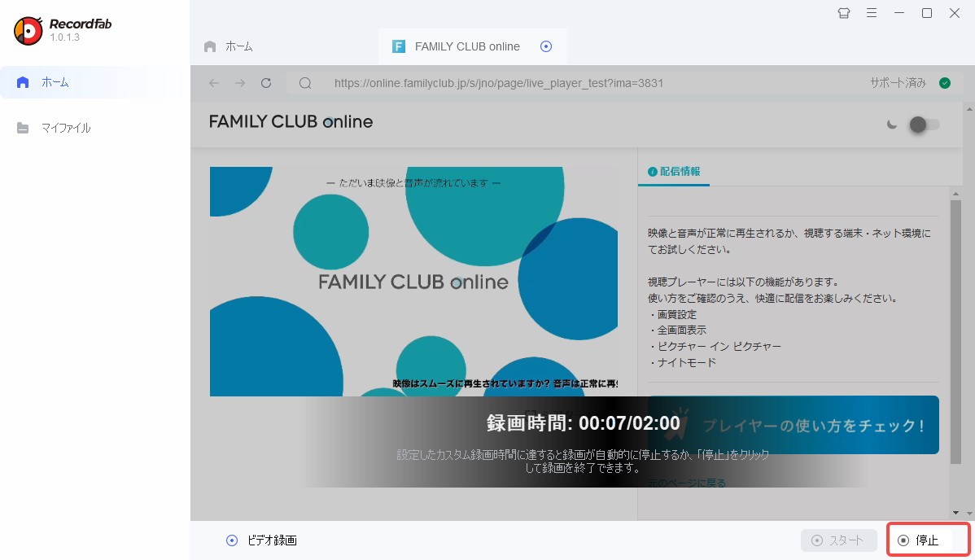The image size is (975, 560).
Task: Click the recording indicator icon on FAMILY CLUB tab
Action: pos(546,46)
